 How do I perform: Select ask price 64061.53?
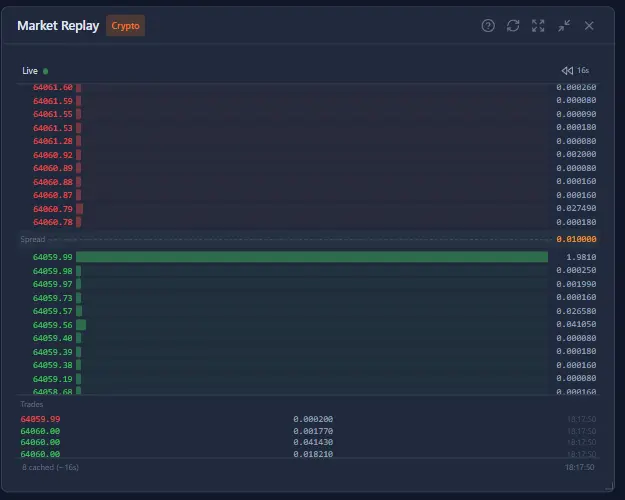pyautogui.click(x=53, y=128)
